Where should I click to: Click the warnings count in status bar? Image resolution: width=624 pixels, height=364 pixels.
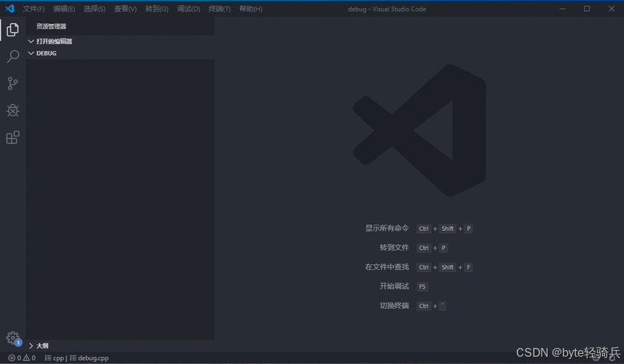[x=29, y=358]
